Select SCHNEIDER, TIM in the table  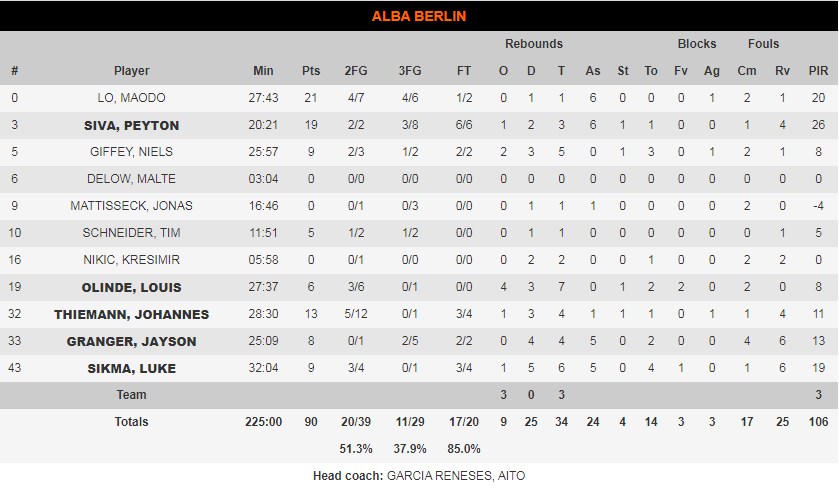[x=131, y=233]
